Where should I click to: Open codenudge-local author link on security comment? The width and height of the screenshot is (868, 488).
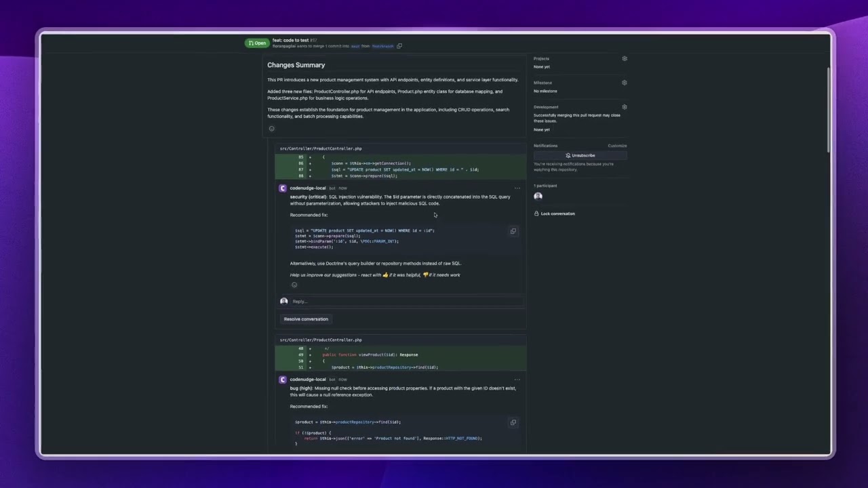pyautogui.click(x=308, y=188)
